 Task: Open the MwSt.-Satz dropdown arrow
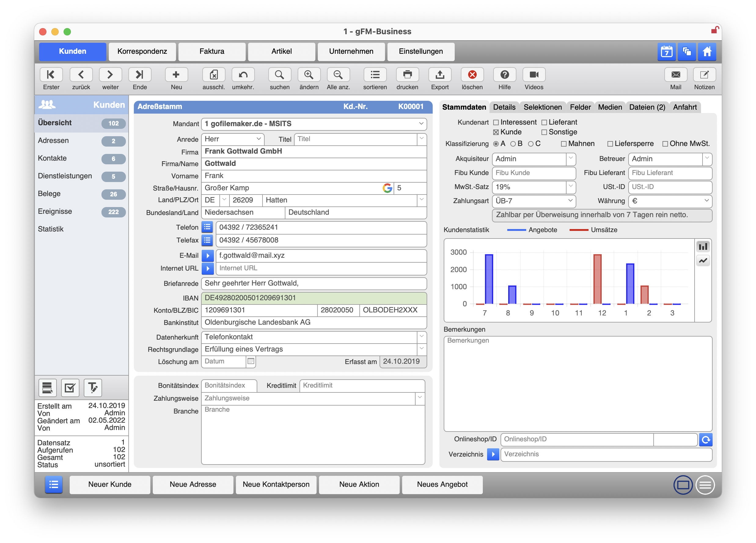570,187
